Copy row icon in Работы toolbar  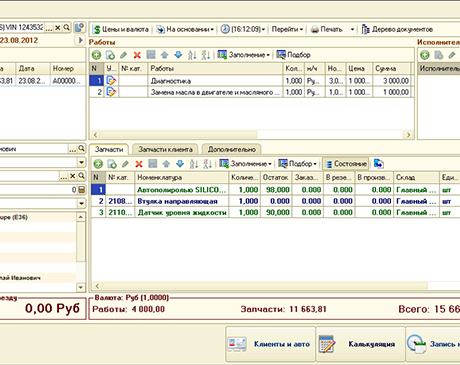pos(110,55)
